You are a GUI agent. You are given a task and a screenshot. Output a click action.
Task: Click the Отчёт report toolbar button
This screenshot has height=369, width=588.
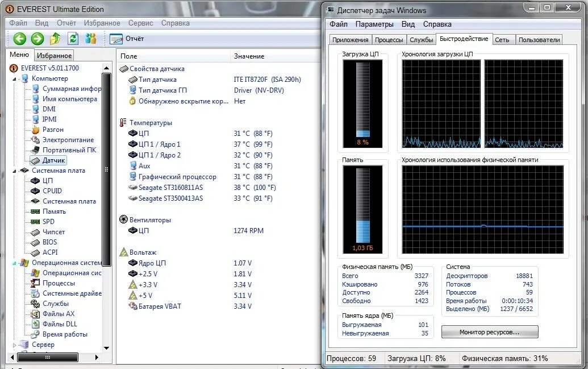[127, 39]
